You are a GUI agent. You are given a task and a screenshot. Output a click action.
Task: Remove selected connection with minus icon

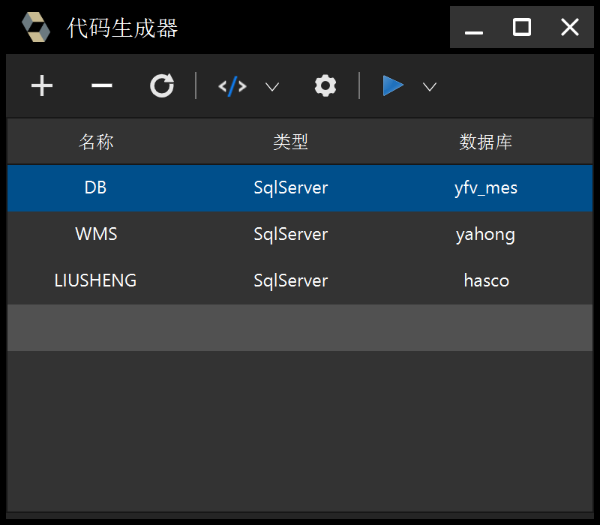point(102,86)
